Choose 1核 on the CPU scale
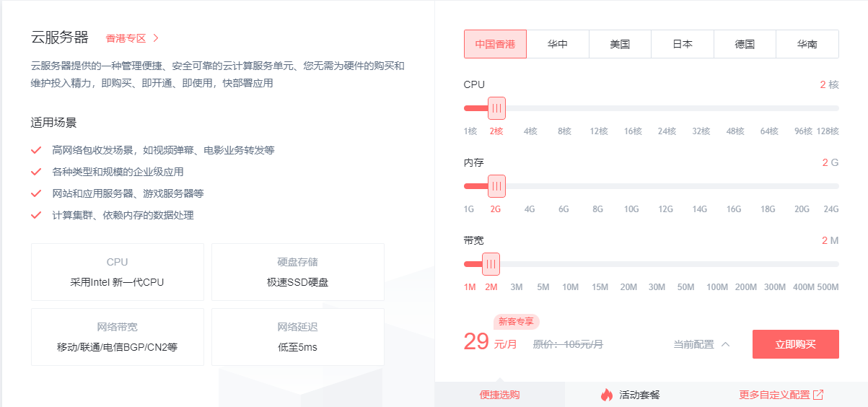 (470, 131)
